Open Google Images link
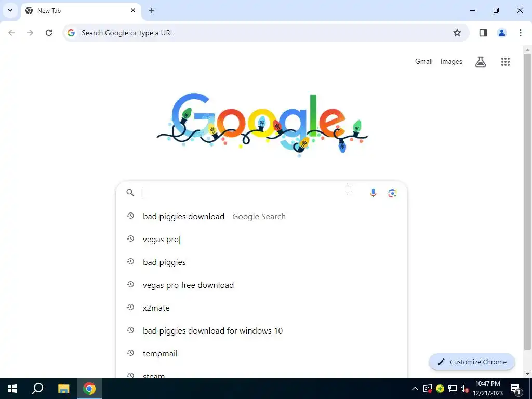Screen dimensions: 532x399 (x=451, y=61)
